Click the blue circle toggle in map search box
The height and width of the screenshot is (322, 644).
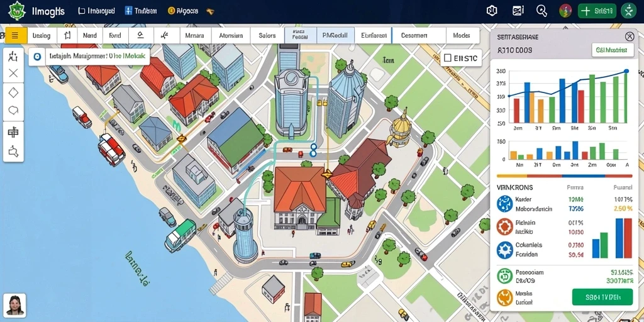click(37, 57)
